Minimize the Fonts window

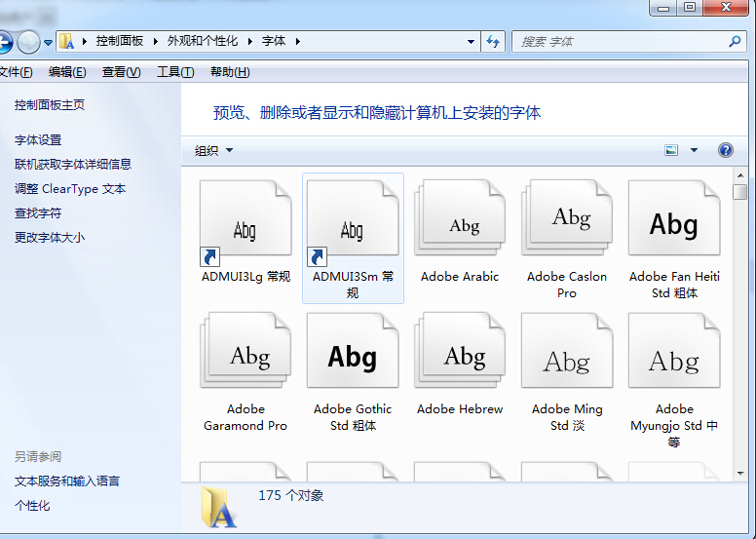pos(663,7)
